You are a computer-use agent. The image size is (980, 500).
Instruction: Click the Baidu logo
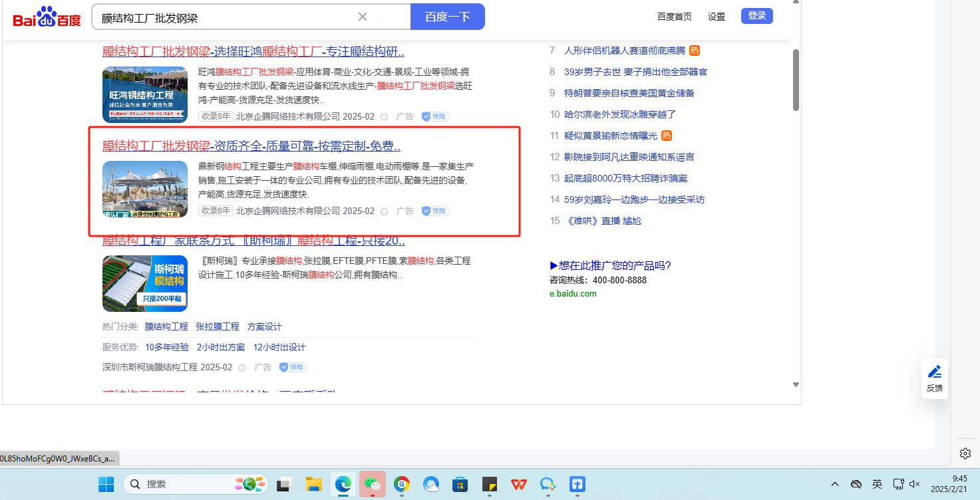47,17
